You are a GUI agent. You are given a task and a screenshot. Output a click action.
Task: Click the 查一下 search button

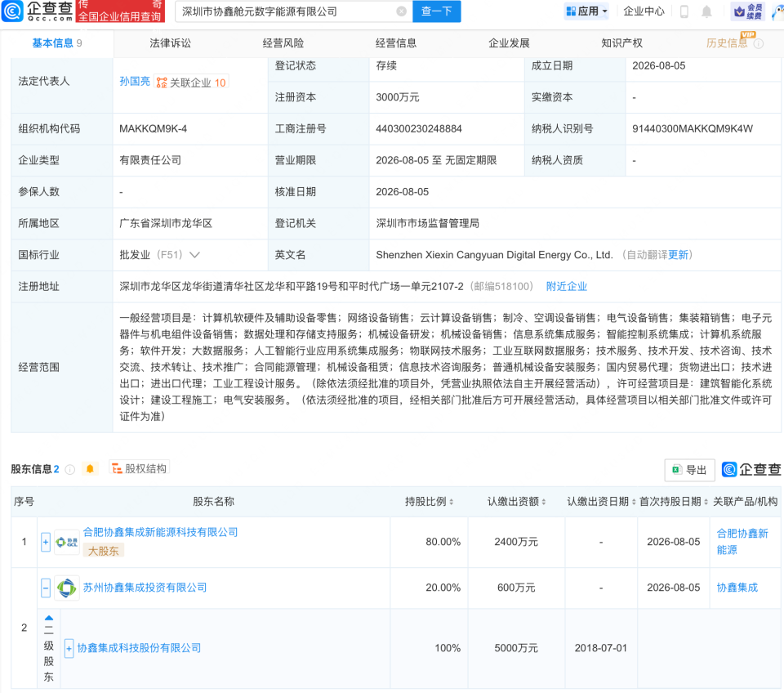(436, 11)
